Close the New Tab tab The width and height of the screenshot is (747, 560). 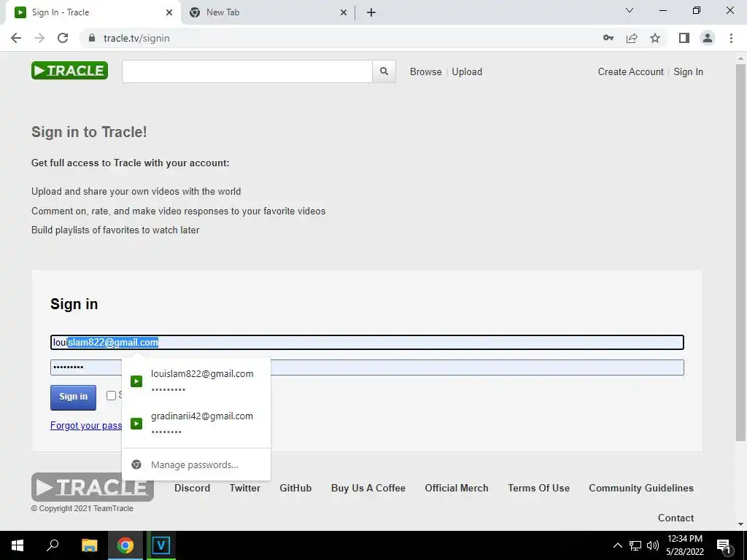[x=344, y=12]
